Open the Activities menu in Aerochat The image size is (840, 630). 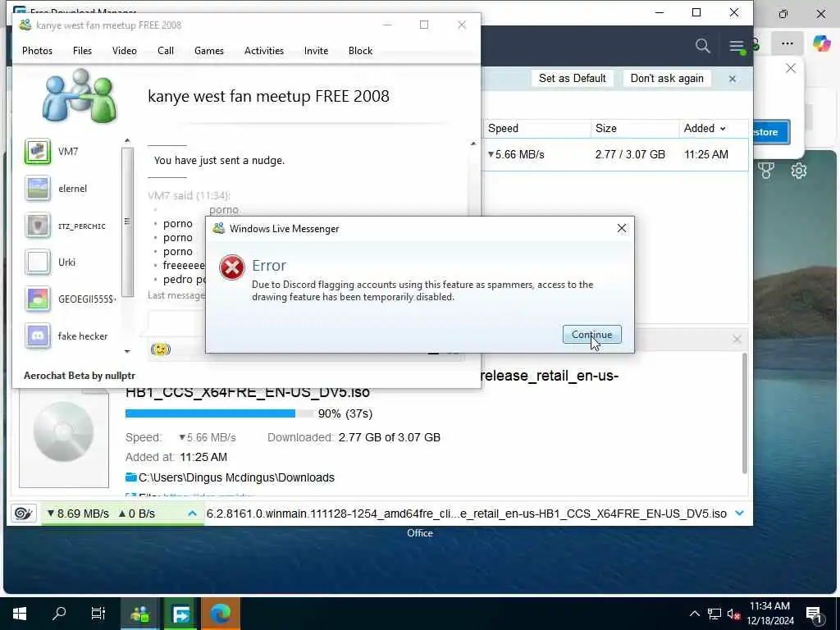click(264, 51)
